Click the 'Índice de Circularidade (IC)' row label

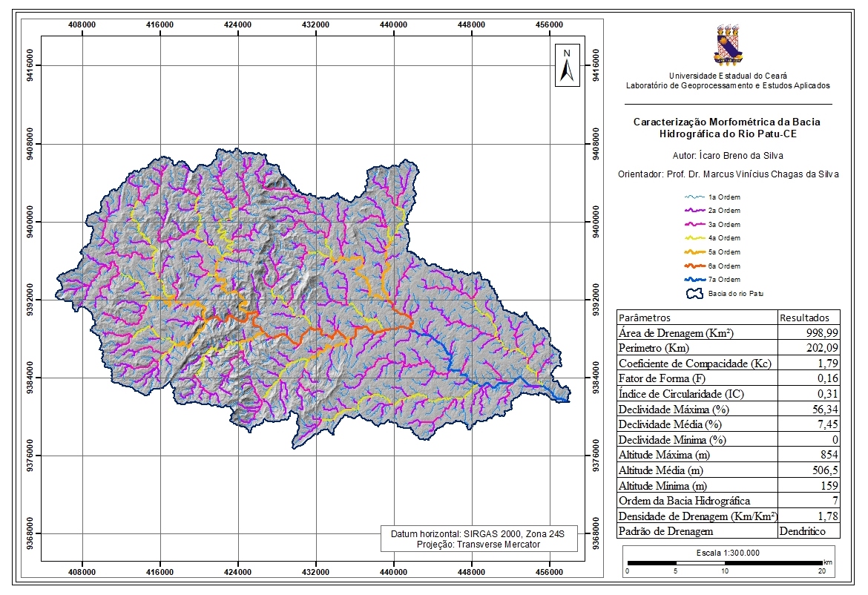[x=682, y=394]
